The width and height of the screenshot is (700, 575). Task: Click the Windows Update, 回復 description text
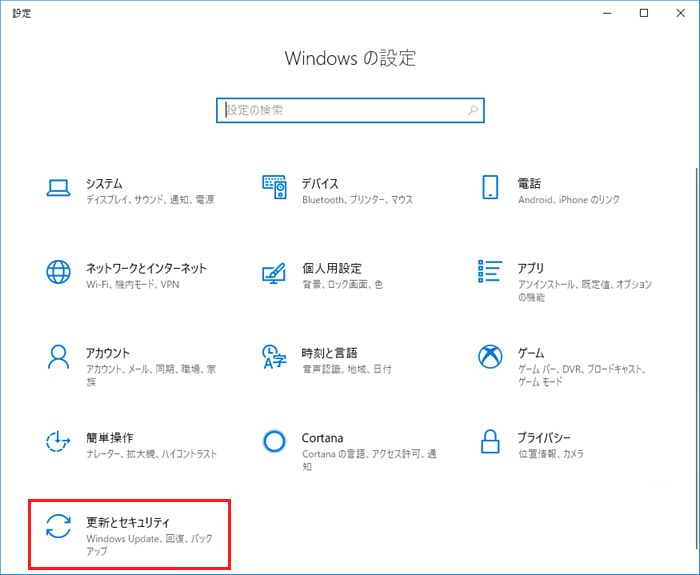click(x=150, y=545)
